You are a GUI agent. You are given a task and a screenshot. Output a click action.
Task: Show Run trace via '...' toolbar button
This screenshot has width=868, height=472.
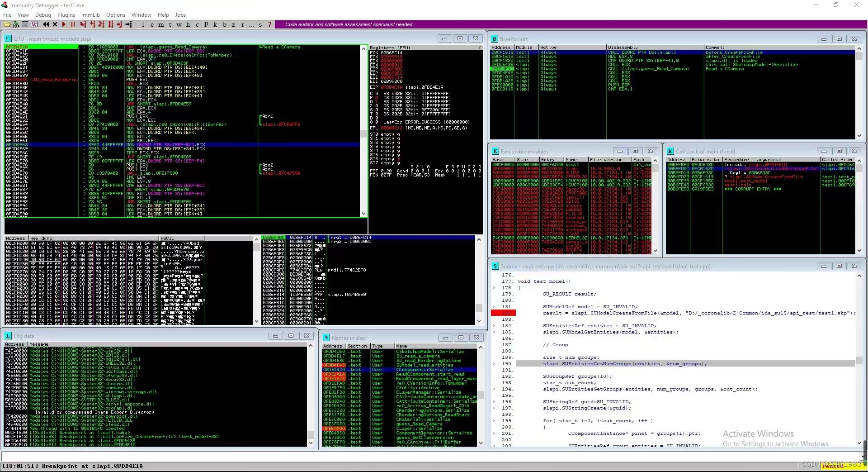(x=251, y=24)
